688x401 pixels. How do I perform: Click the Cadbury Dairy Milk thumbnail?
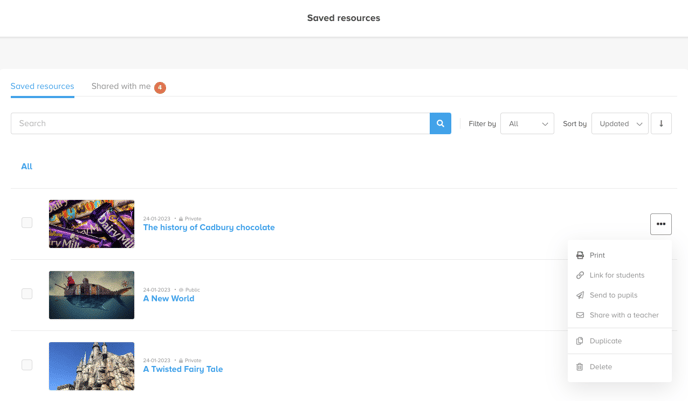point(92,224)
